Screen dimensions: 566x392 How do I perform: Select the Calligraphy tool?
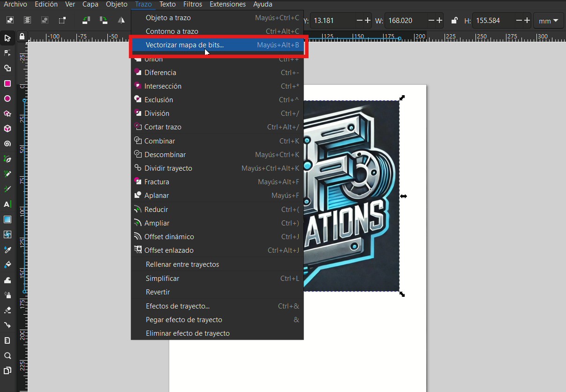pos(8,189)
